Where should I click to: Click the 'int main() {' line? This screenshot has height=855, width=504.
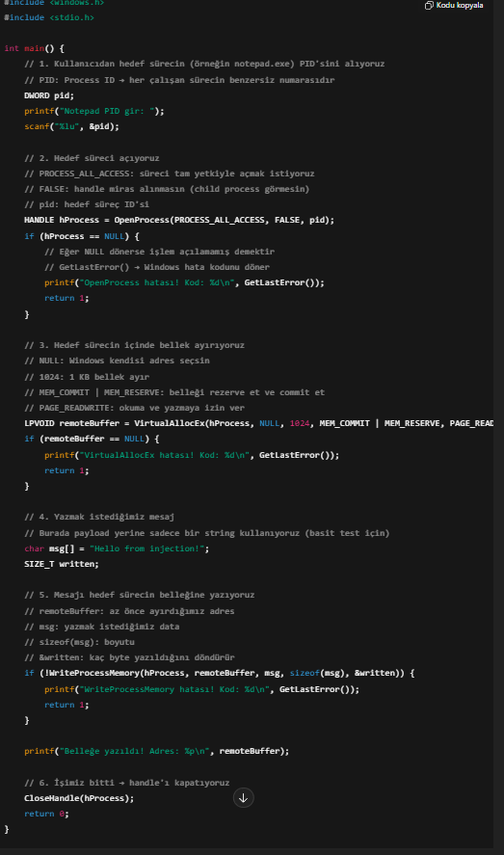point(34,48)
